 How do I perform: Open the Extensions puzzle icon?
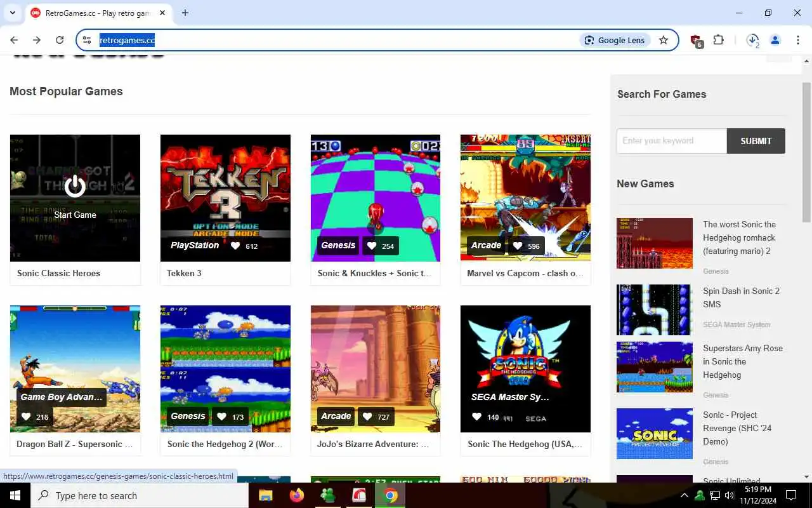pyautogui.click(x=718, y=40)
